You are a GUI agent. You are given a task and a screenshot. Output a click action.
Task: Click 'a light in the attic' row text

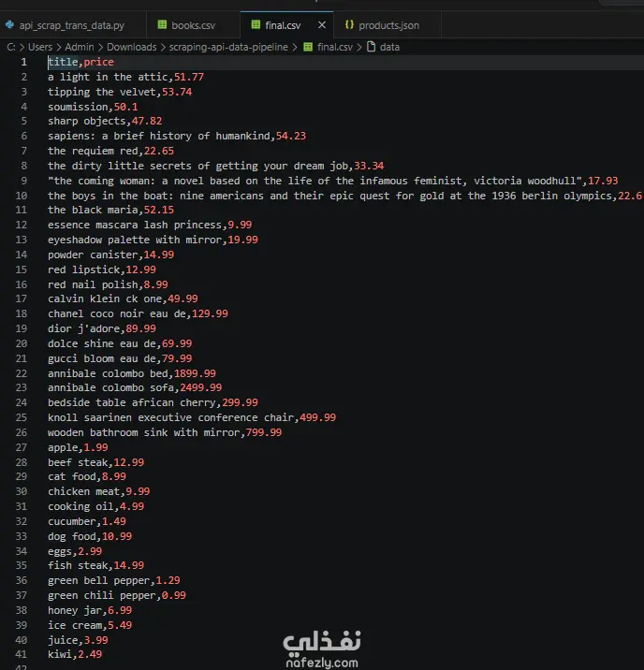[x=108, y=77]
